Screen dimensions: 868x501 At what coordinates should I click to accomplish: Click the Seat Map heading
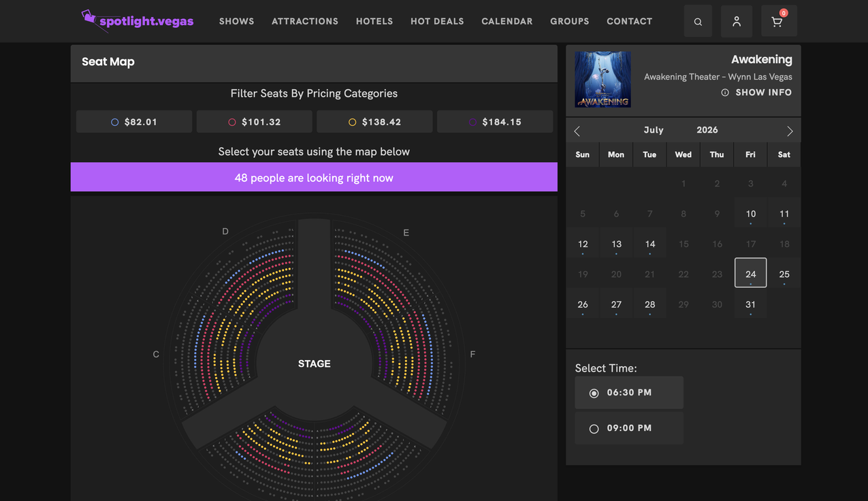click(x=108, y=61)
